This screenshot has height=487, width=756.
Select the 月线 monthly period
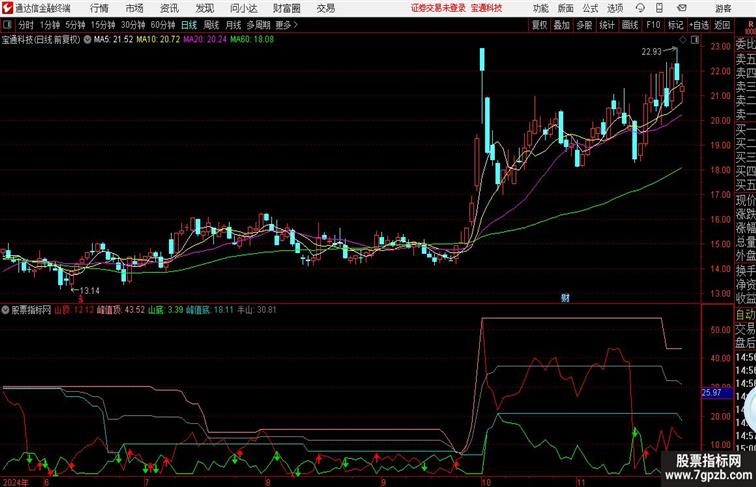pos(233,25)
